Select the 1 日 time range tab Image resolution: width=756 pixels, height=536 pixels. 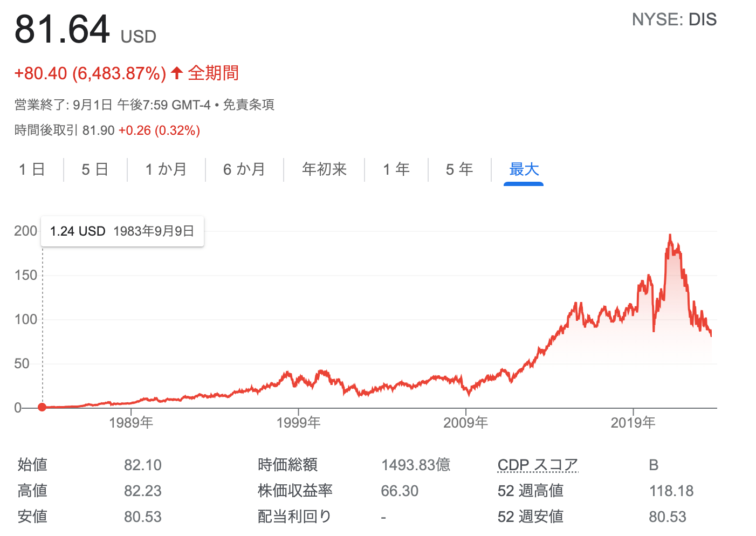(32, 169)
